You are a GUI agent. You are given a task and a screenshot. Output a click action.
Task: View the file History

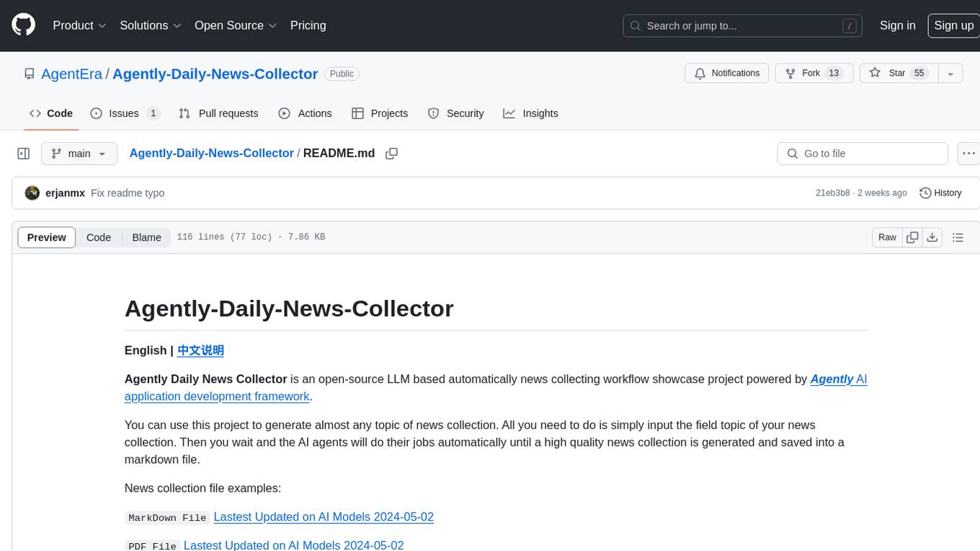[x=940, y=193]
